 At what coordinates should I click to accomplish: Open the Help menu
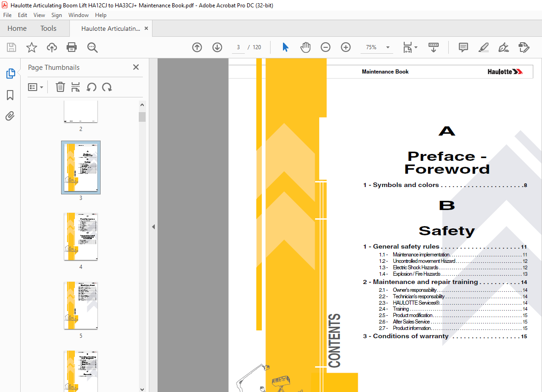coord(101,15)
